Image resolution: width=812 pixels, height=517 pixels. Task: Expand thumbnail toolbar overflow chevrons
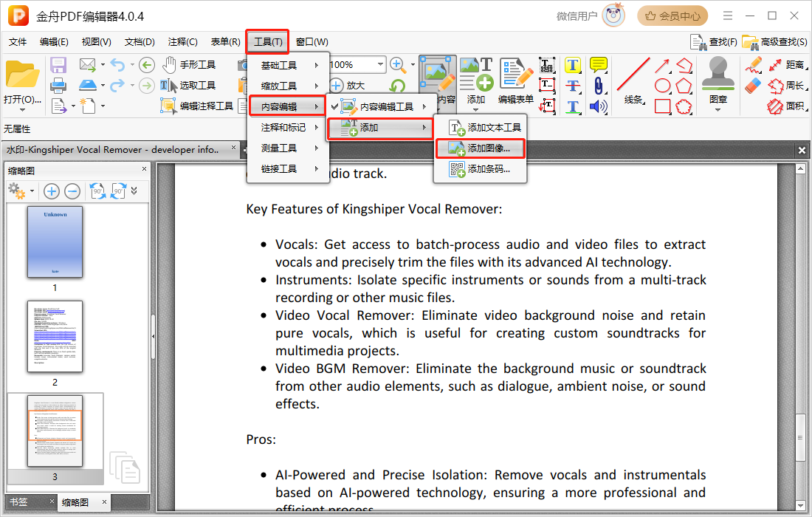click(134, 191)
